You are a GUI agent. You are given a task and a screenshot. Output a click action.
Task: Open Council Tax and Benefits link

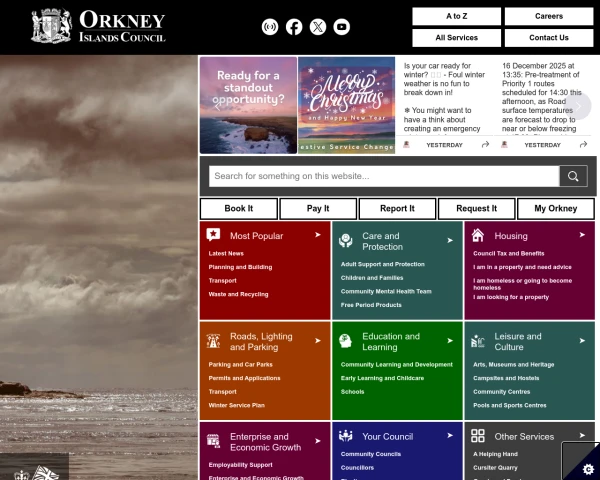(x=509, y=253)
